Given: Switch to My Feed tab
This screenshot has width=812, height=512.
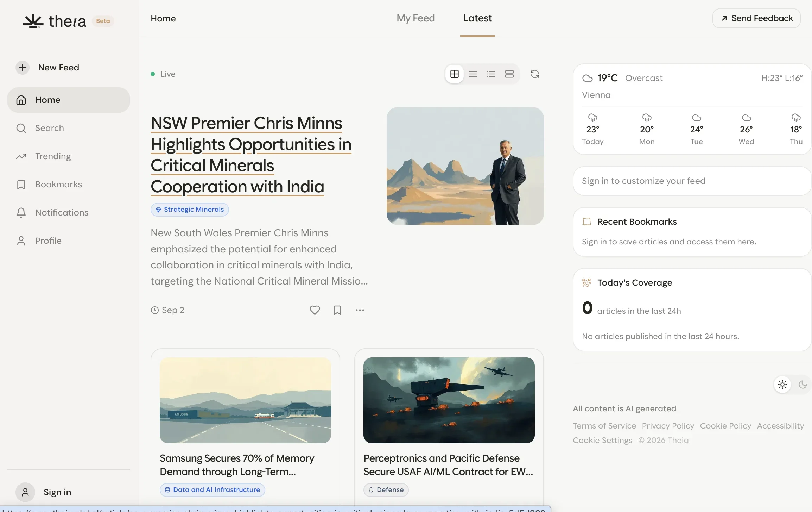Looking at the screenshot, I should 416,18.
